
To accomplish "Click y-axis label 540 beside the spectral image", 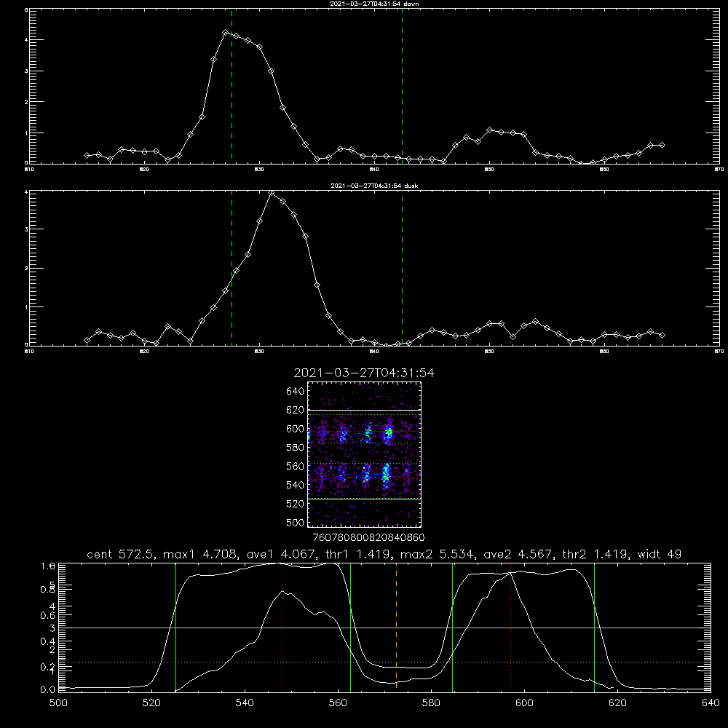I will (x=295, y=485).
